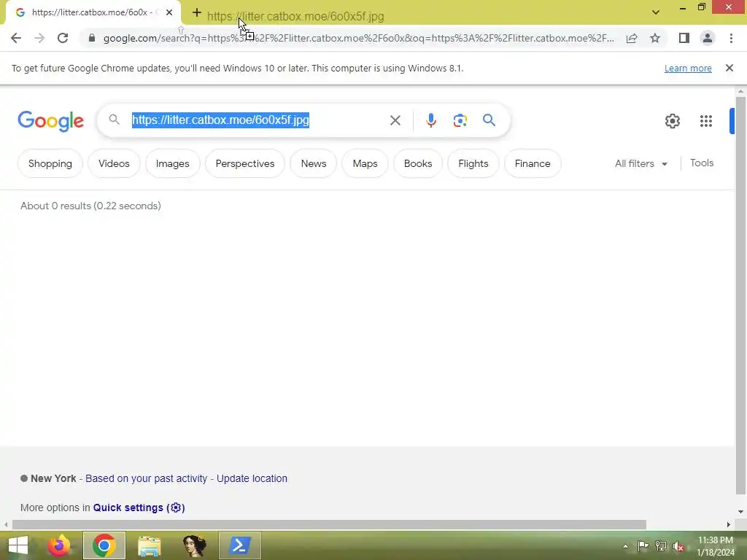This screenshot has height=560, width=747.
Task: Open the network icon in the system tray
Action: coord(661,546)
